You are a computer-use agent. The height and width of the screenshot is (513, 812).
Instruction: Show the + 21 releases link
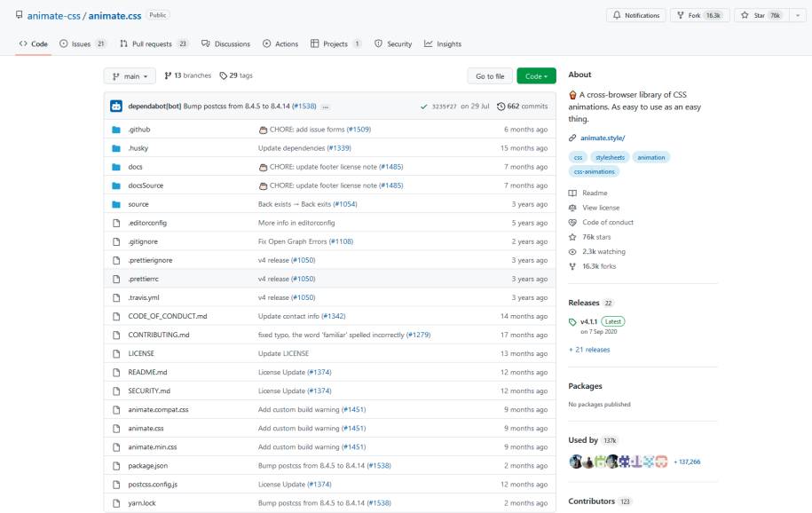[x=589, y=350]
